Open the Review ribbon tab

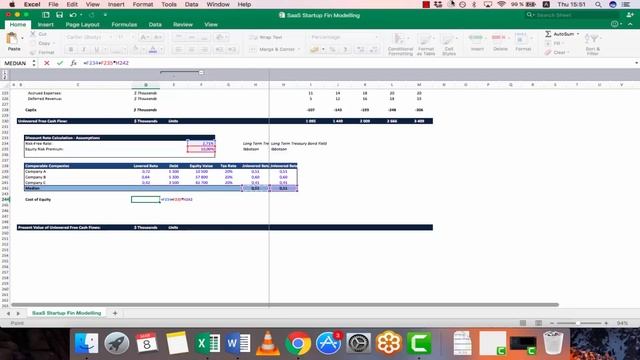pos(182,24)
